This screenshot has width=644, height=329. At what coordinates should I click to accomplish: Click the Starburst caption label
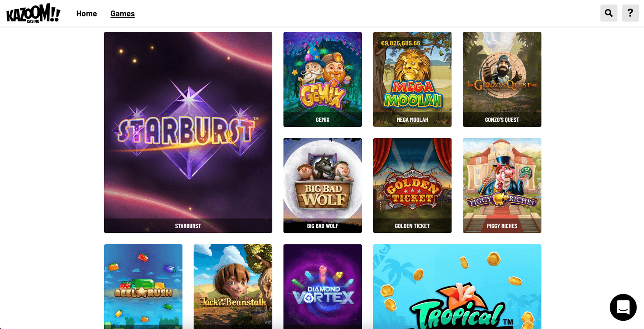[188, 226]
